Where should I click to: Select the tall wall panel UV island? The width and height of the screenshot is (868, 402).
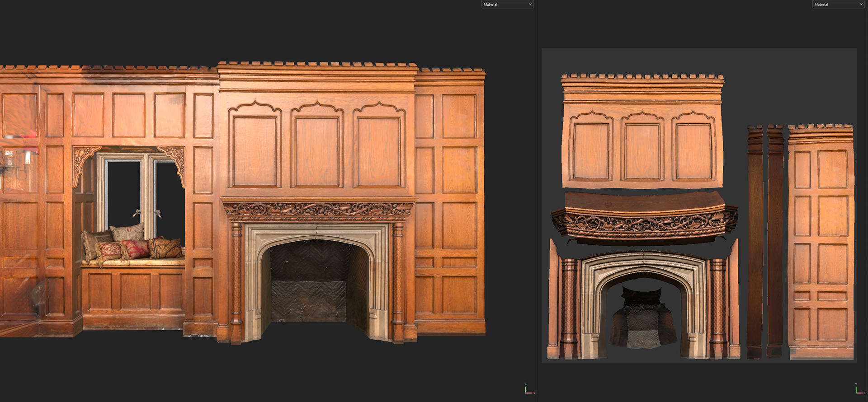point(821,242)
